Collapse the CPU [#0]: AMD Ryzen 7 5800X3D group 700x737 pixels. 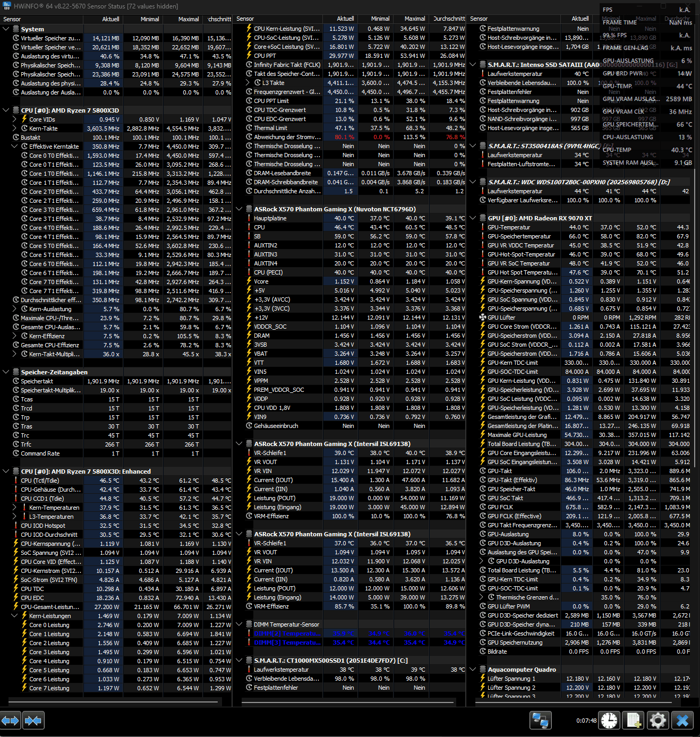click(6, 110)
